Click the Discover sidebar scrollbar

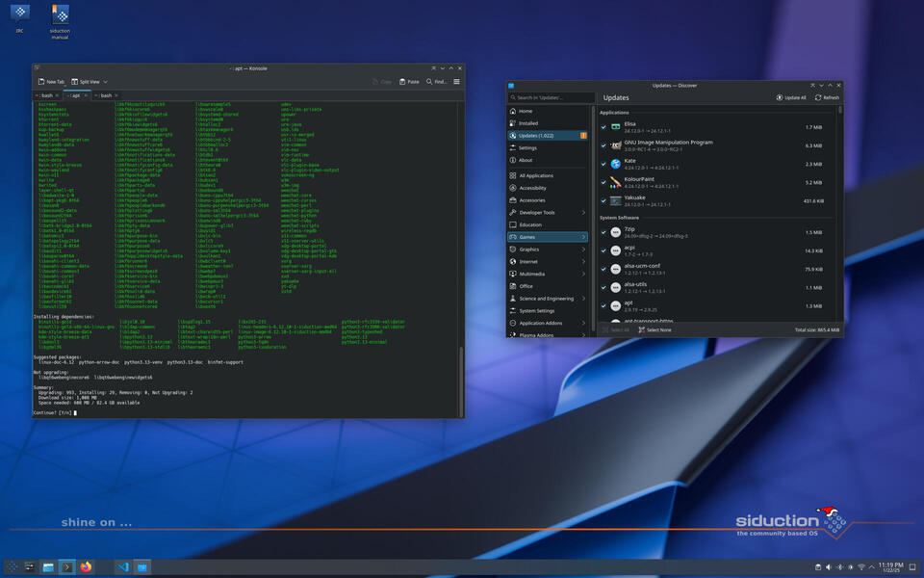click(593, 219)
